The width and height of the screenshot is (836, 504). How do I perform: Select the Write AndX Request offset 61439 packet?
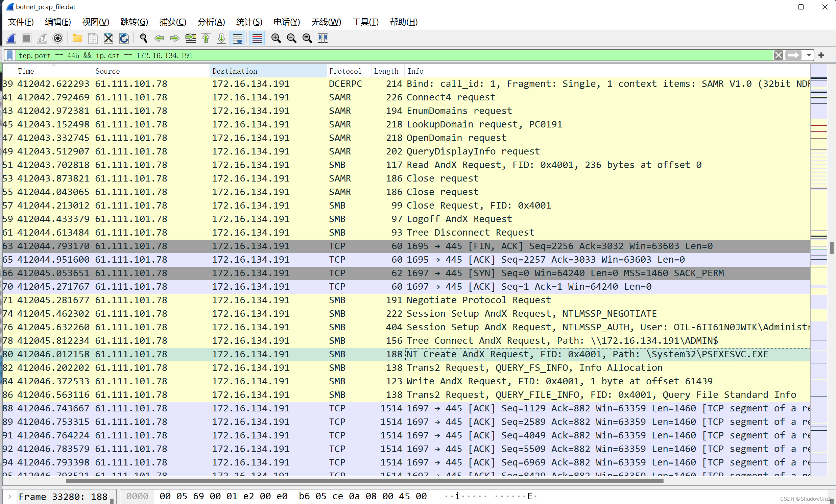click(x=406, y=381)
